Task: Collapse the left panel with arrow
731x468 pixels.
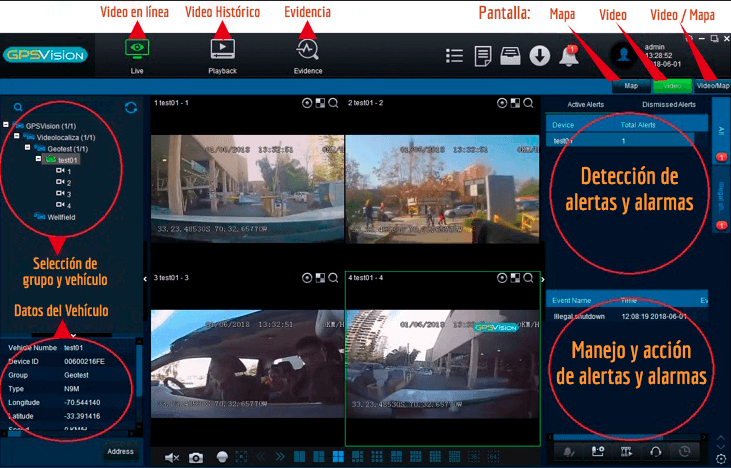Action: coord(145,279)
